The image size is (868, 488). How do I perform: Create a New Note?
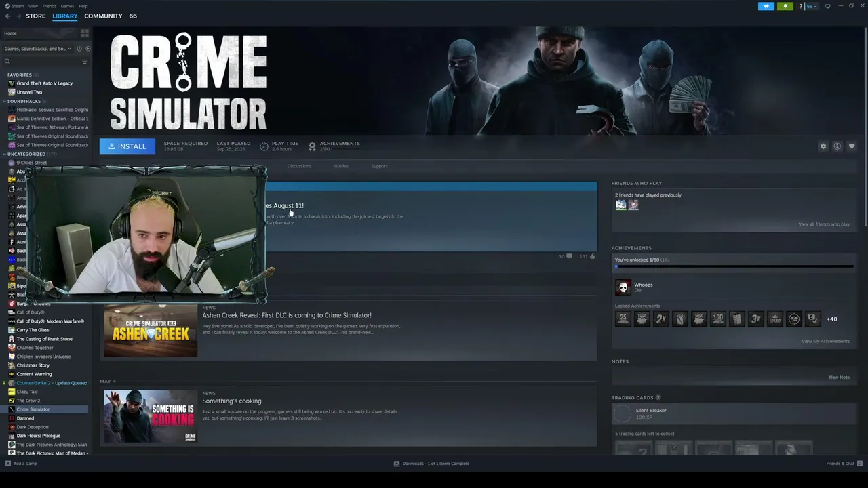click(x=839, y=378)
